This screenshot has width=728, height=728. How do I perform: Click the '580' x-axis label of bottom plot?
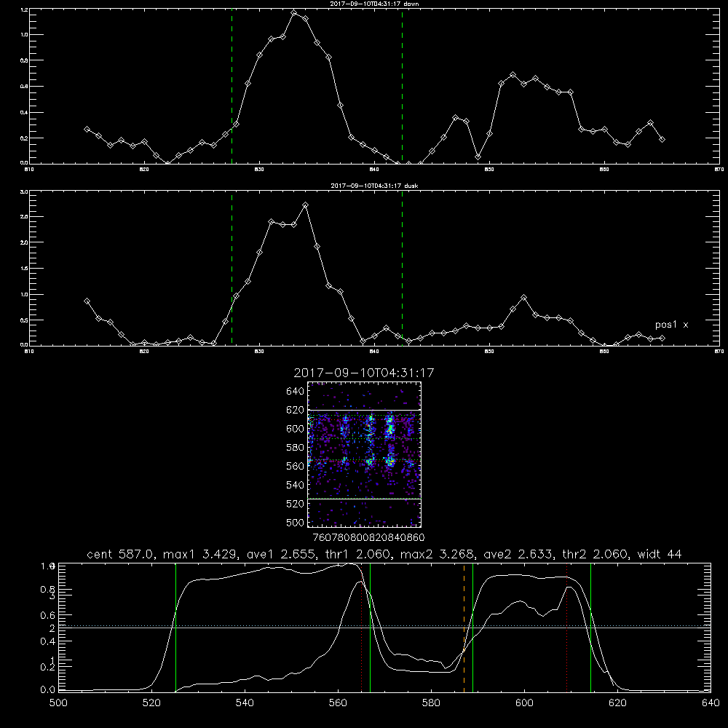[431, 703]
